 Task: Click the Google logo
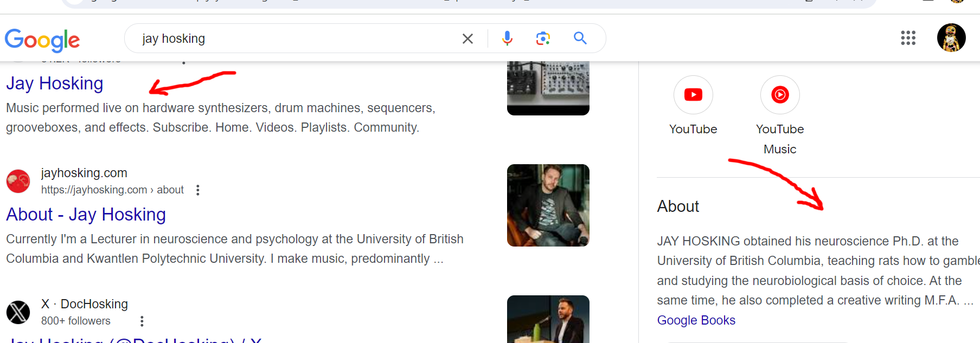[42, 40]
